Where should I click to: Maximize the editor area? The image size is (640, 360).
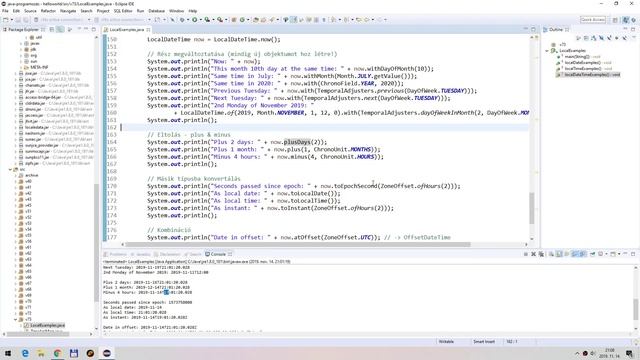pyautogui.click(x=533, y=29)
